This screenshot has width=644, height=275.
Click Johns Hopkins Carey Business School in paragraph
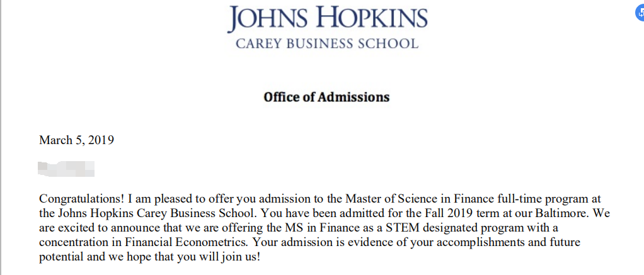158,214
